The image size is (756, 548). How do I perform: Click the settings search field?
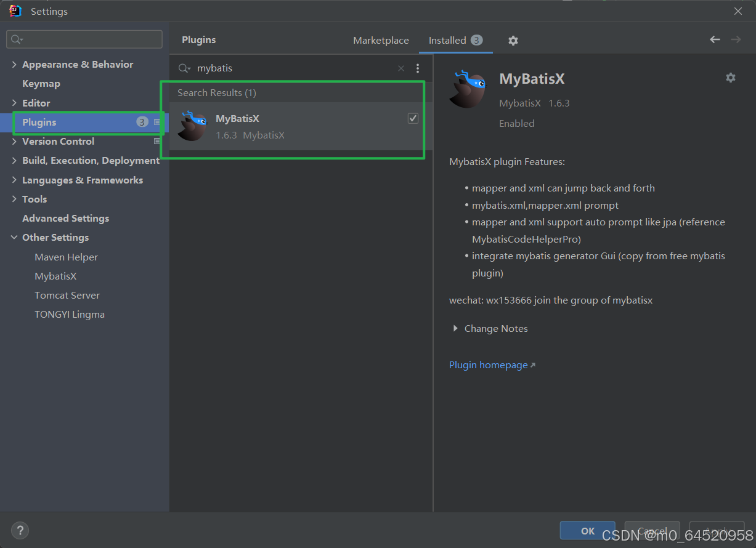point(84,39)
